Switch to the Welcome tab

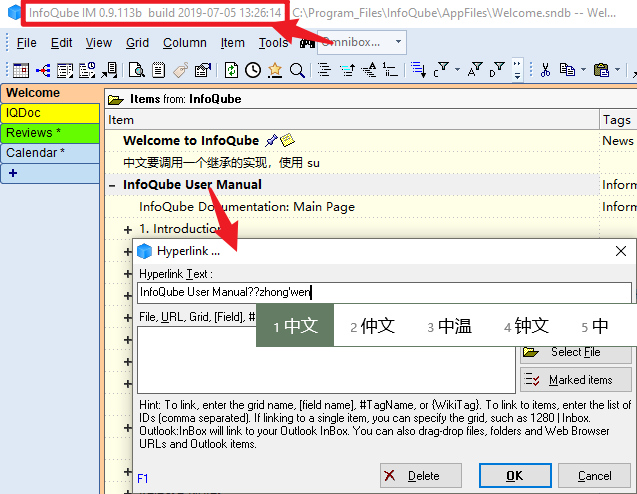point(51,93)
